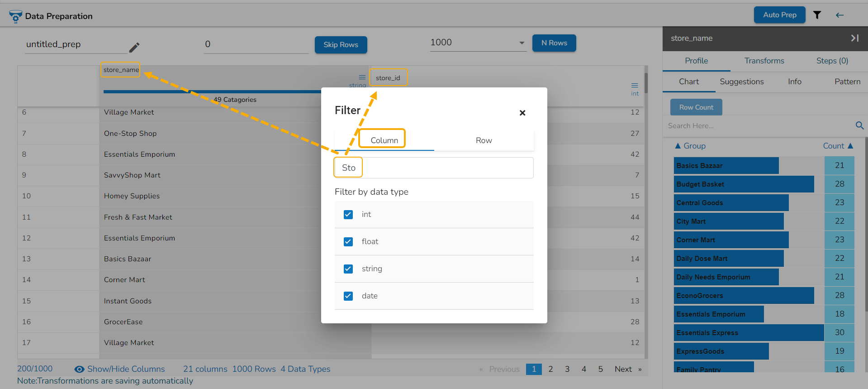868x389 pixels.
Task: Toggle the string data type checkbox
Action: [348, 269]
